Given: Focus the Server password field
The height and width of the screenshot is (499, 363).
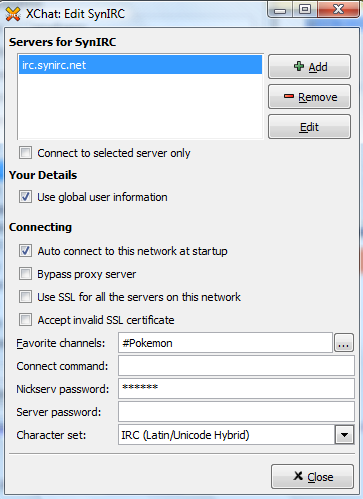Looking at the screenshot, I should pos(236,412).
